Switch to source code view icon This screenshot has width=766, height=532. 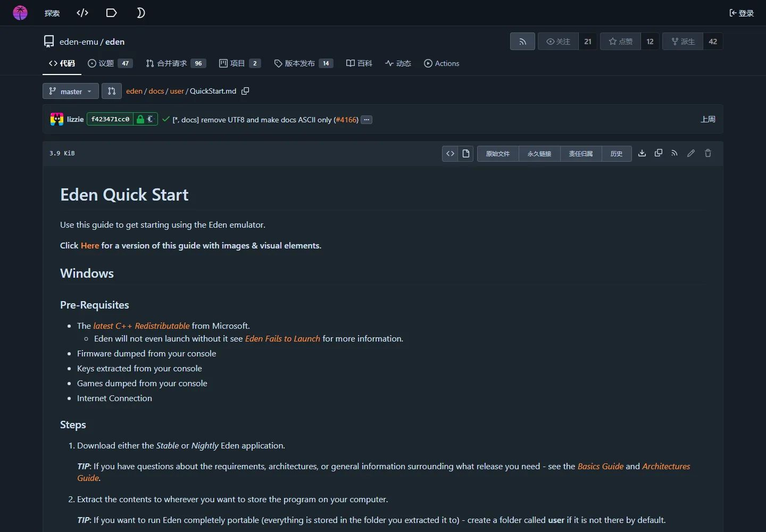(450, 154)
